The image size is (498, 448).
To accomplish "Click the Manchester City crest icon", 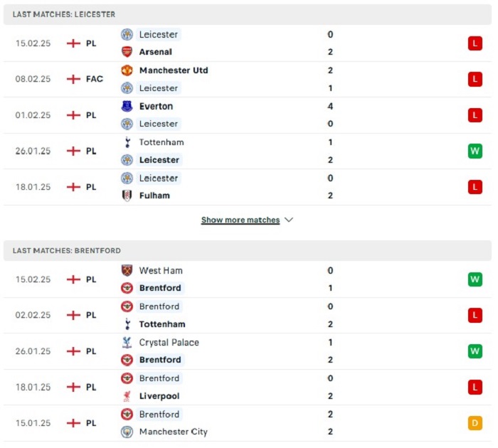I will [127, 432].
